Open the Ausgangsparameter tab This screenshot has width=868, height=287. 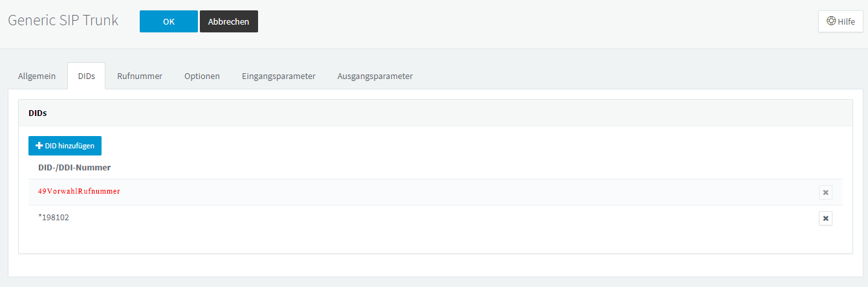point(375,76)
